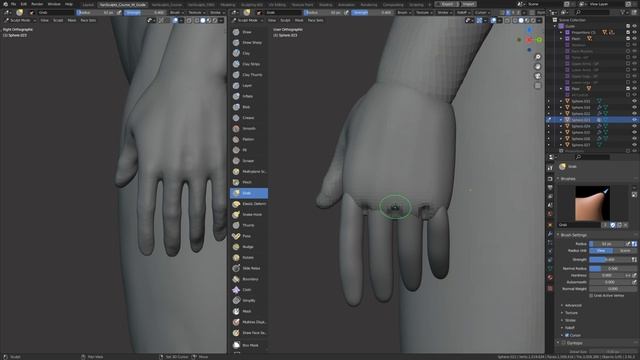Expand the Advanced brush panel
The height and width of the screenshot is (360, 640).
573,305
